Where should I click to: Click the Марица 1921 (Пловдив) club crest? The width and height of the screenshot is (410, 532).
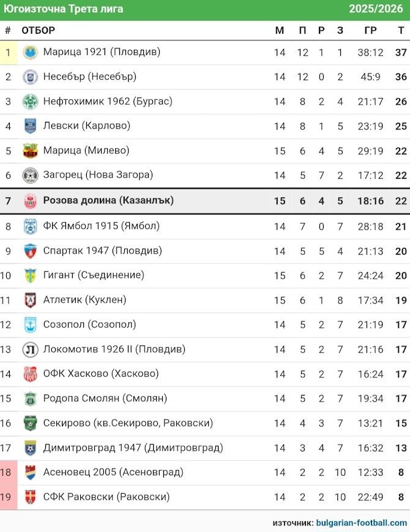click(x=30, y=53)
